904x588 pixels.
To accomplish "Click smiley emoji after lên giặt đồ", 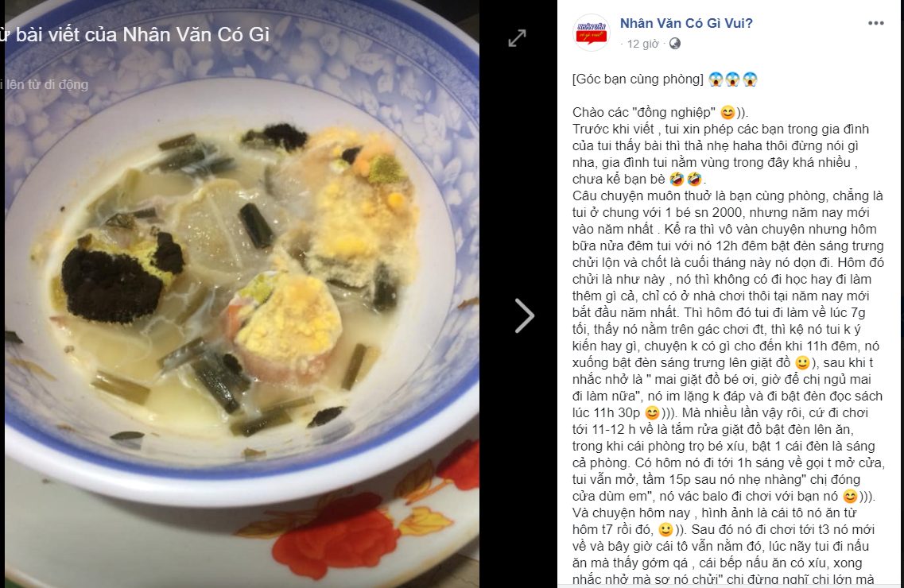I will (802, 363).
